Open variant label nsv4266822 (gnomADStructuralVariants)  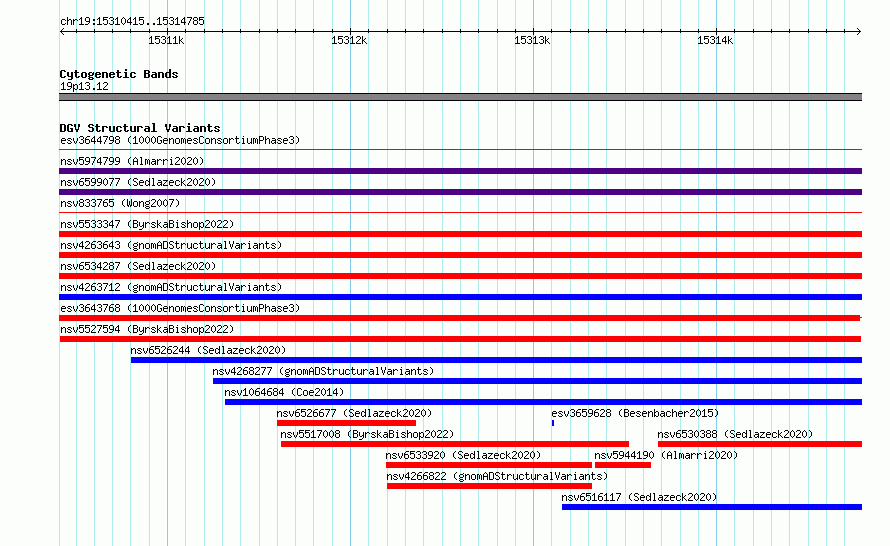click(x=497, y=476)
